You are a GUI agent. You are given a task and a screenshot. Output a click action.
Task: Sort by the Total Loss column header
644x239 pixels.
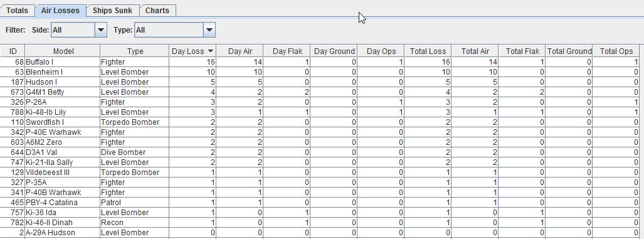[x=428, y=51]
